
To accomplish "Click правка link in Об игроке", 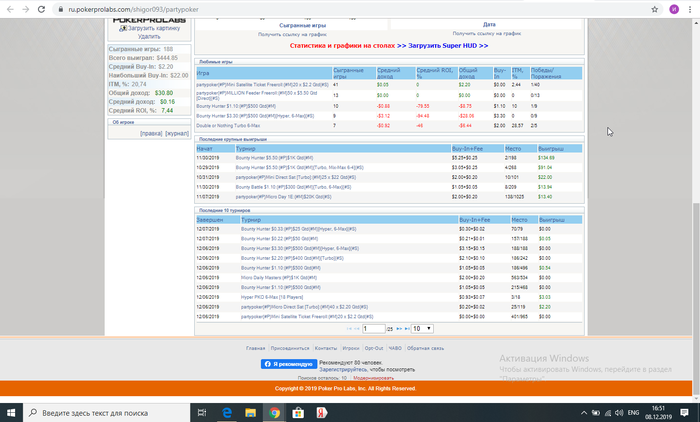I will click(x=151, y=134).
